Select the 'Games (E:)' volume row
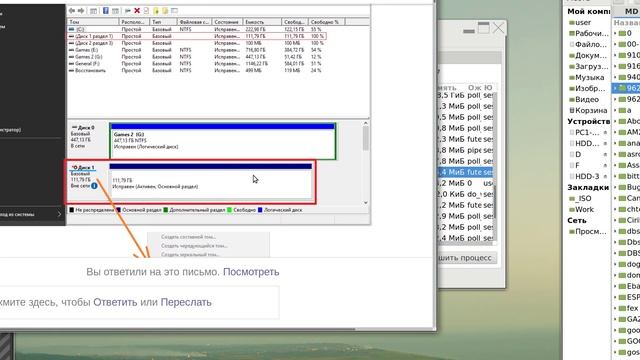This screenshot has width=640, height=360. point(197,50)
